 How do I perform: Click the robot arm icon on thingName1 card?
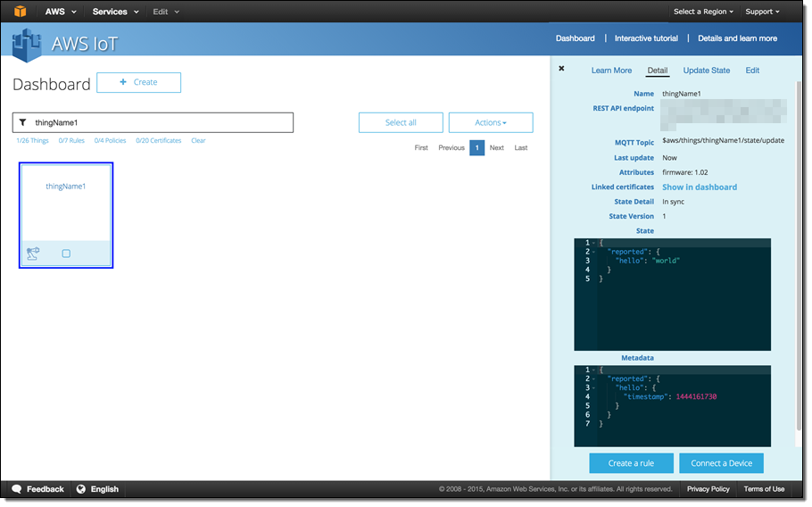33,253
